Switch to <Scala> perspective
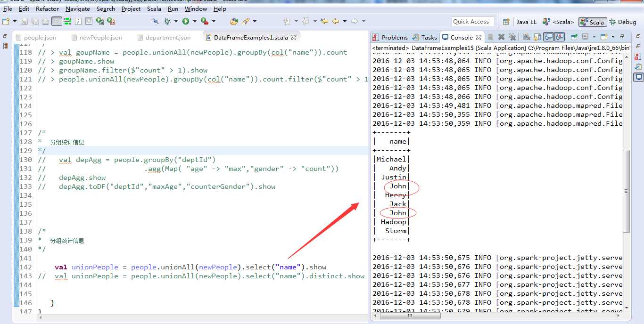The height and width of the screenshot is (324, 644). click(559, 22)
